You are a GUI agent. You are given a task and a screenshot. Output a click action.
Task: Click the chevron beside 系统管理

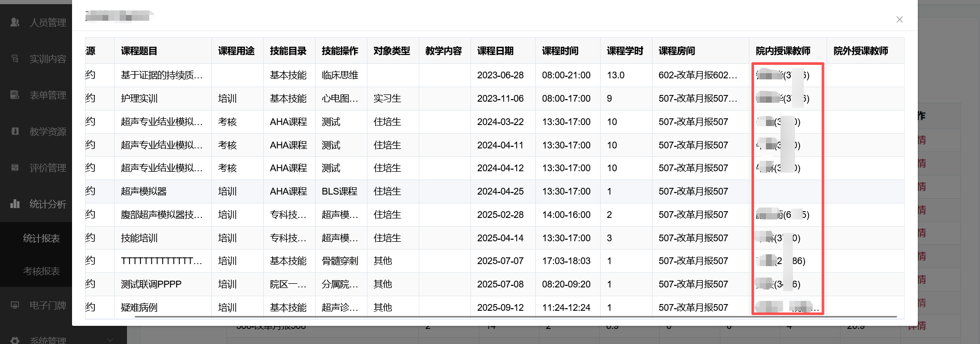[x=110, y=340]
